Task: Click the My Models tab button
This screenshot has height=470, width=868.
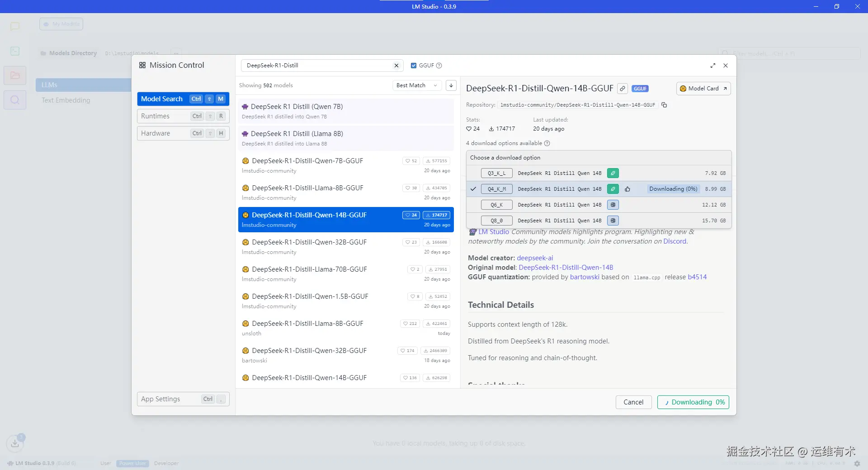Action: click(x=61, y=24)
